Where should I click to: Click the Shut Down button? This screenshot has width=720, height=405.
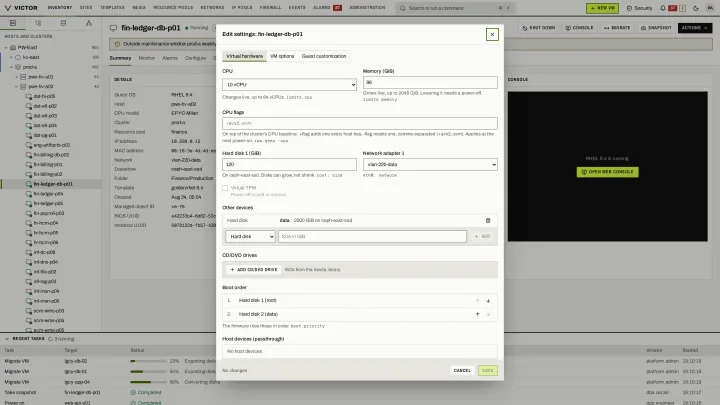tap(539, 28)
